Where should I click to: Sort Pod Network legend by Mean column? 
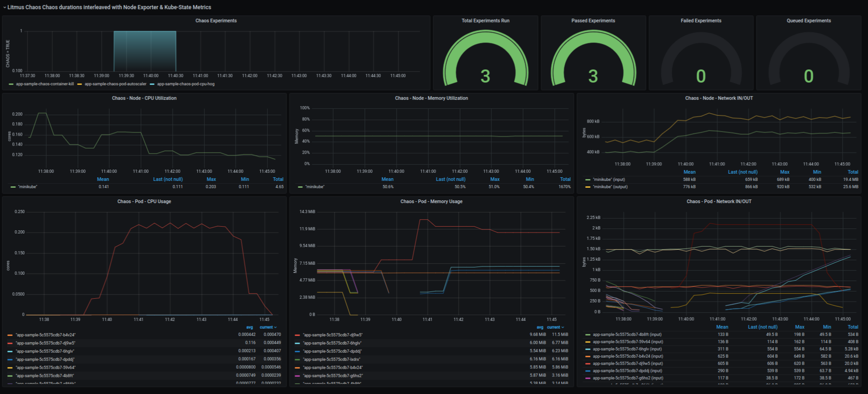point(722,327)
